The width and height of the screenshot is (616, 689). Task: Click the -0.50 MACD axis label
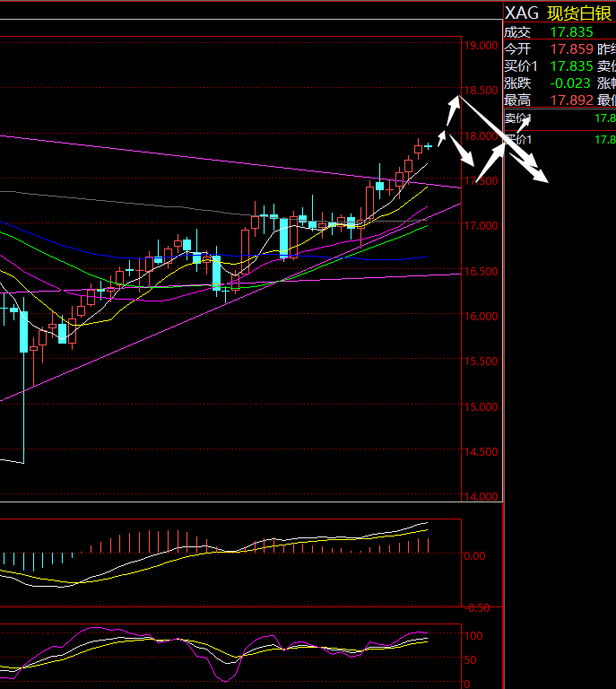477,608
